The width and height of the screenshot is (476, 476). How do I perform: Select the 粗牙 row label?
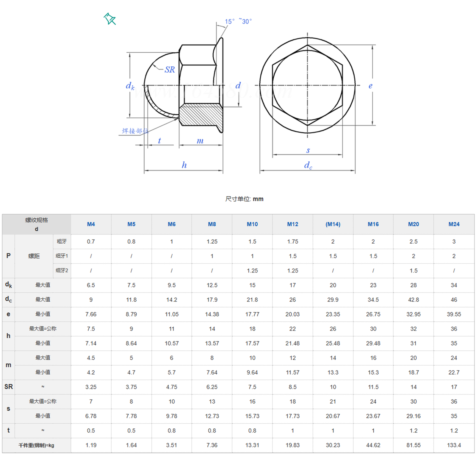point(62,241)
